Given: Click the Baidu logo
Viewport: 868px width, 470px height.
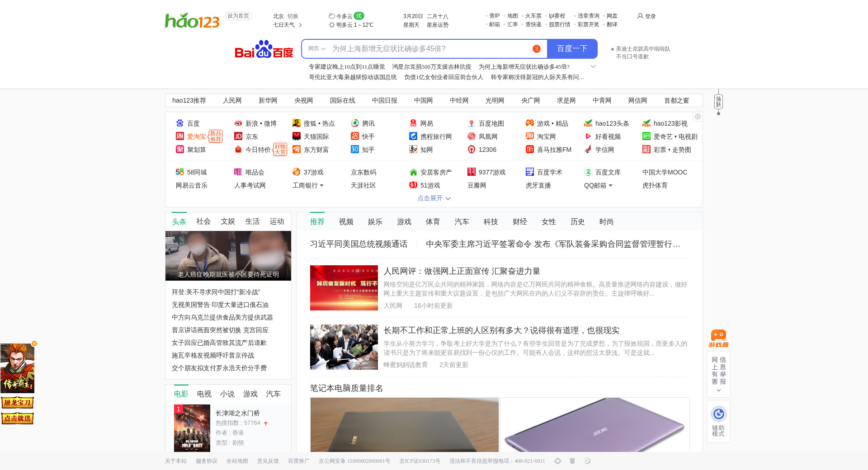Looking at the screenshot, I should (x=264, y=49).
